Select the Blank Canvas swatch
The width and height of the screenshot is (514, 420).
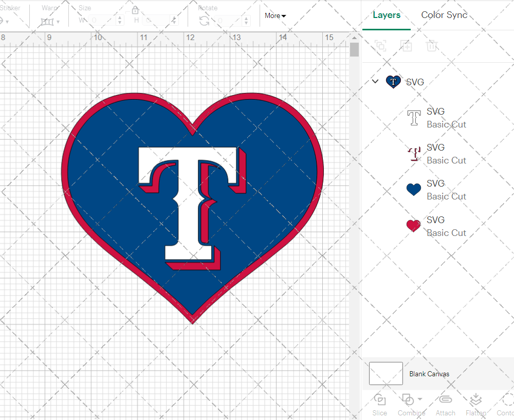pos(386,373)
